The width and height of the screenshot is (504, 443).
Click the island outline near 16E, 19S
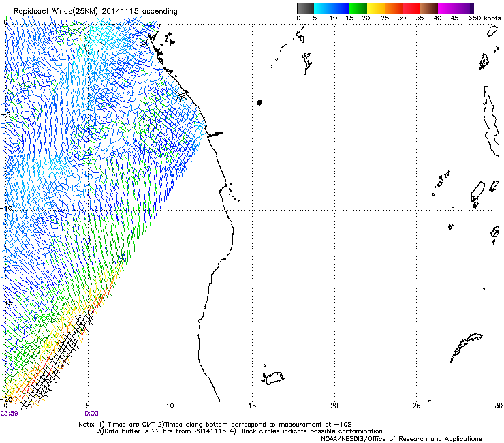point(274,377)
